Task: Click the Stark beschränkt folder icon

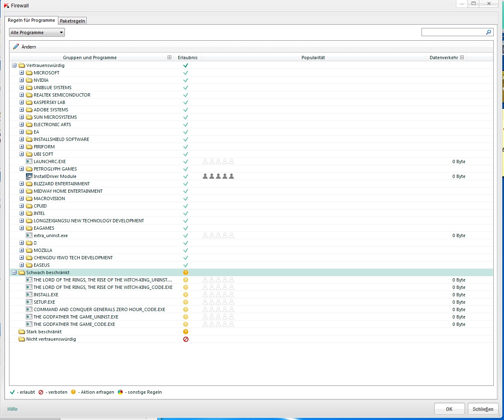Action: tap(22, 332)
